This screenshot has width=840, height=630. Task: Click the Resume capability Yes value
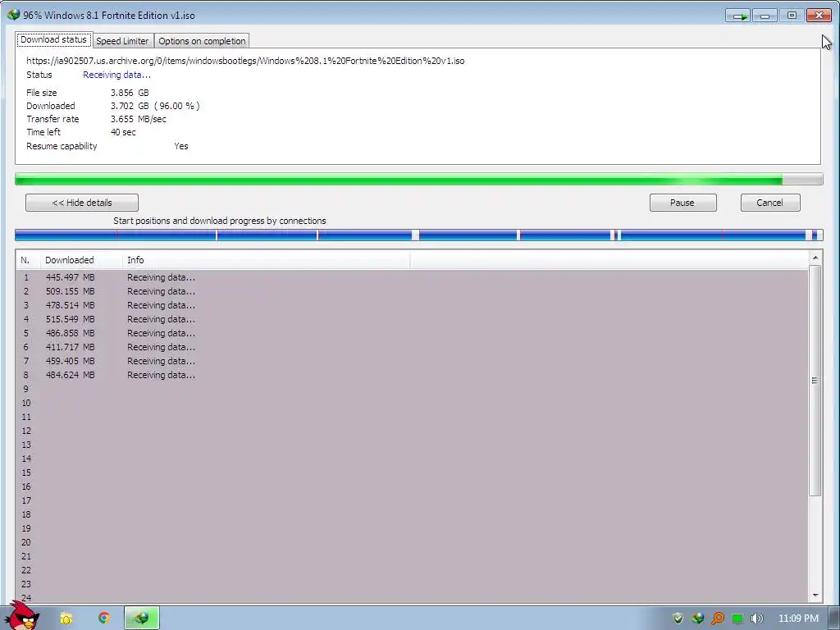coord(181,146)
